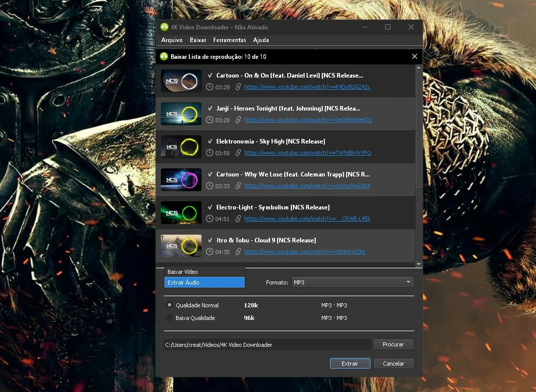Click Procurar to browse folder
The height and width of the screenshot is (392, 536).
coord(393,344)
